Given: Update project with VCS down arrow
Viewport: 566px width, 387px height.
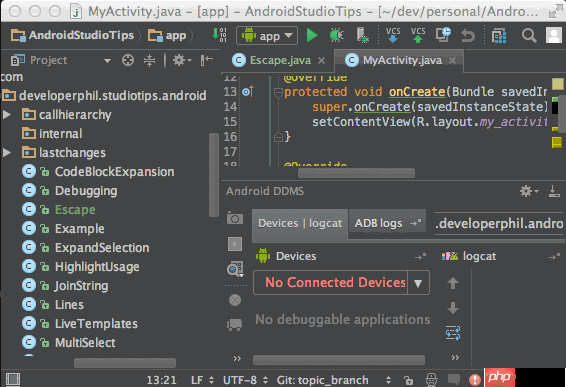Looking at the screenshot, I should click(x=393, y=35).
